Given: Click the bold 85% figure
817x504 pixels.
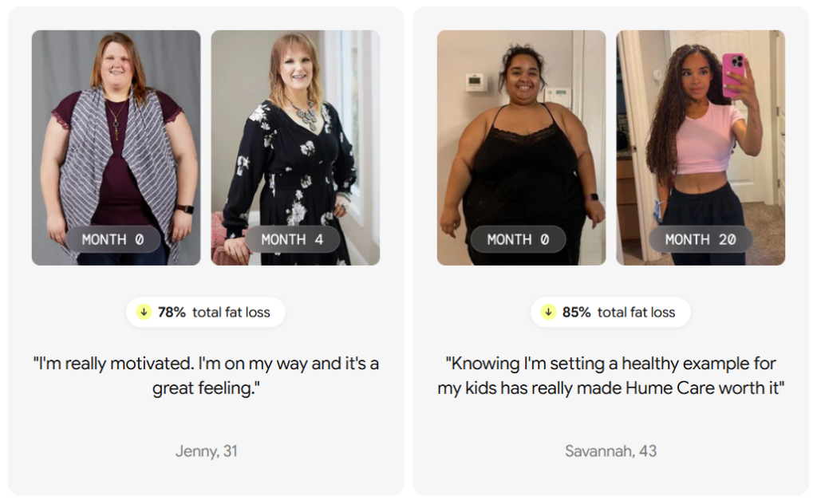Looking at the screenshot, I should pyautogui.click(x=576, y=312).
